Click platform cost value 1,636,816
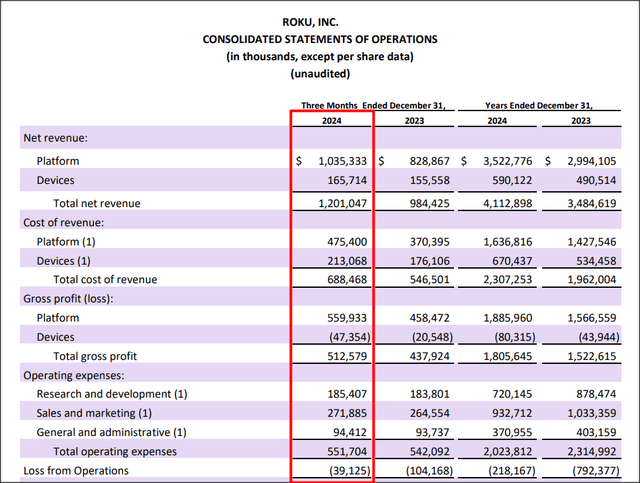 click(x=508, y=242)
